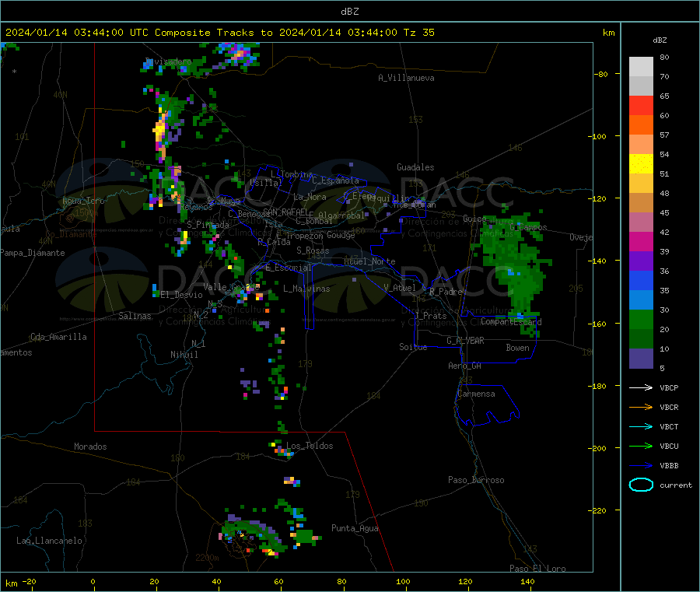Click the dBZ title at top
Viewport: 700px width, 592px height.
point(349,12)
